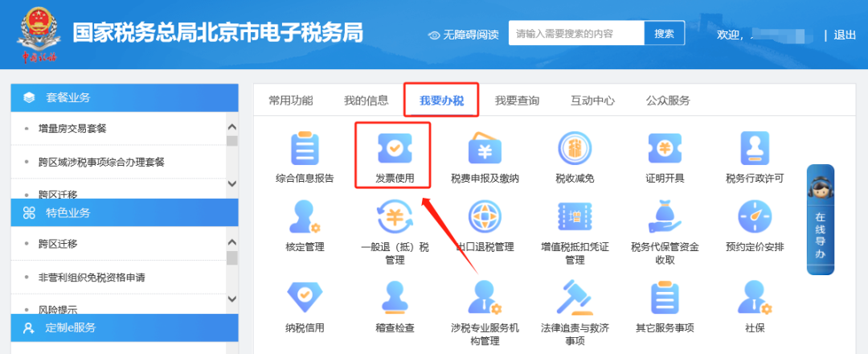Expand the 定制e服务 section header

point(125,327)
